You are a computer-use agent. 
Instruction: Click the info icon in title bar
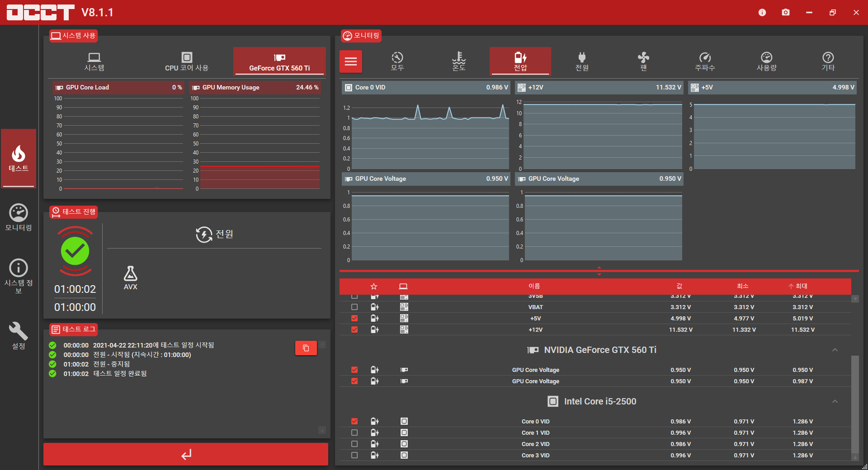click(x=762, y=12)
